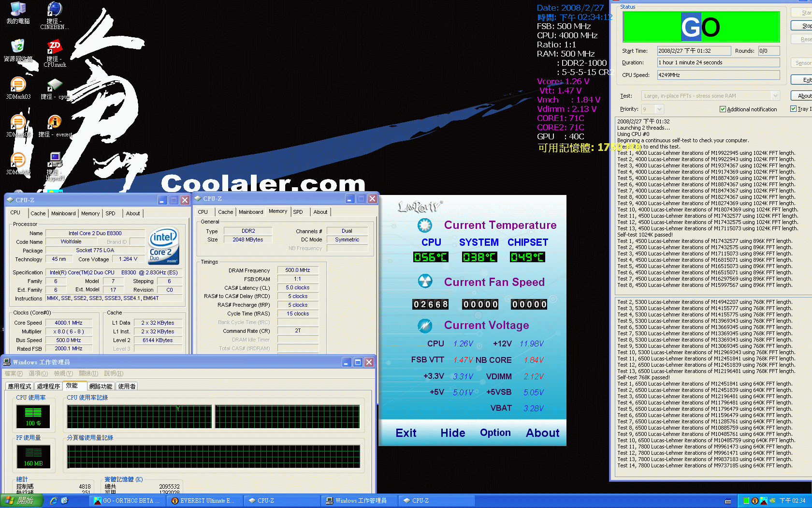Switch to Mainboard tab in left CPU-Z window
812x508 pixels.
[x=63, y=213]
